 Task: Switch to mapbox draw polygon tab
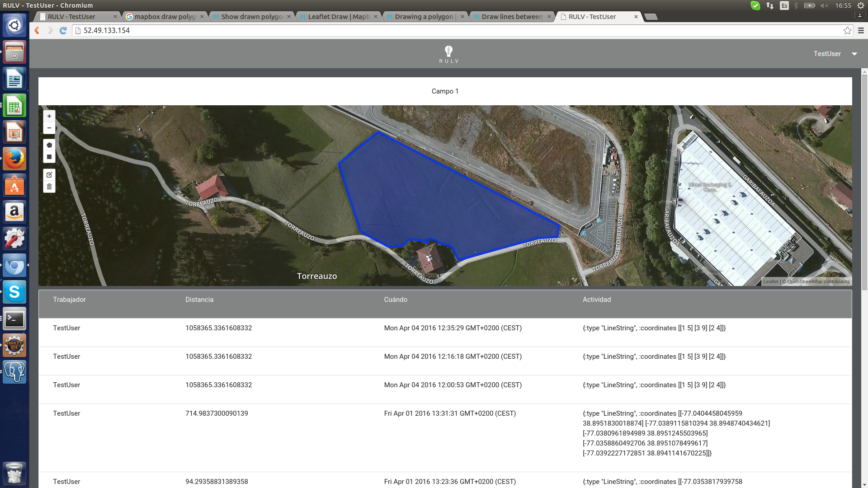[165, 17]
